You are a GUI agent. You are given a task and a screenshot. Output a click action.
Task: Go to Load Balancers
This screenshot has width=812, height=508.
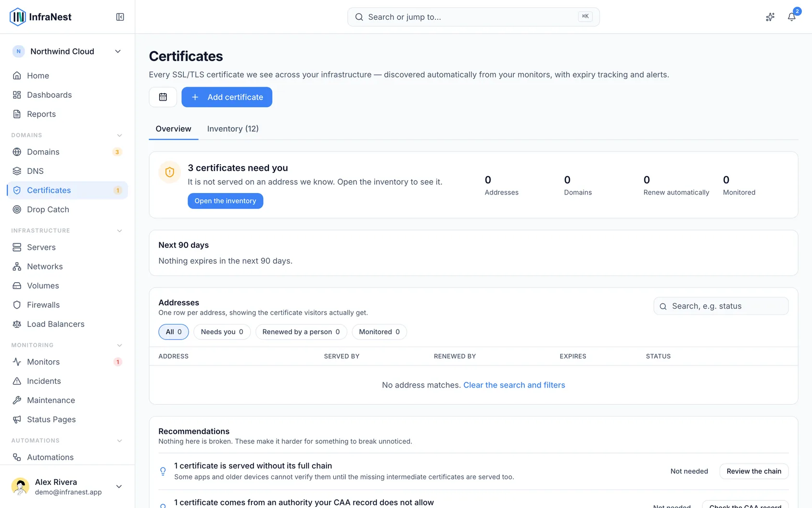pos(67,324)
